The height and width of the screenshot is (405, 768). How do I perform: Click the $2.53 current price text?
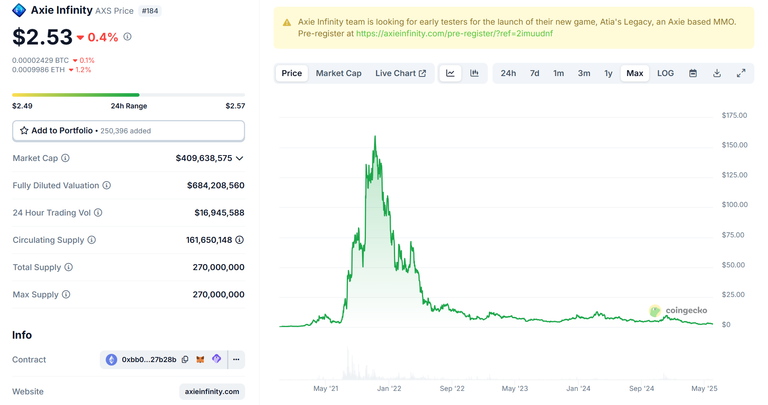coord(42,37)
